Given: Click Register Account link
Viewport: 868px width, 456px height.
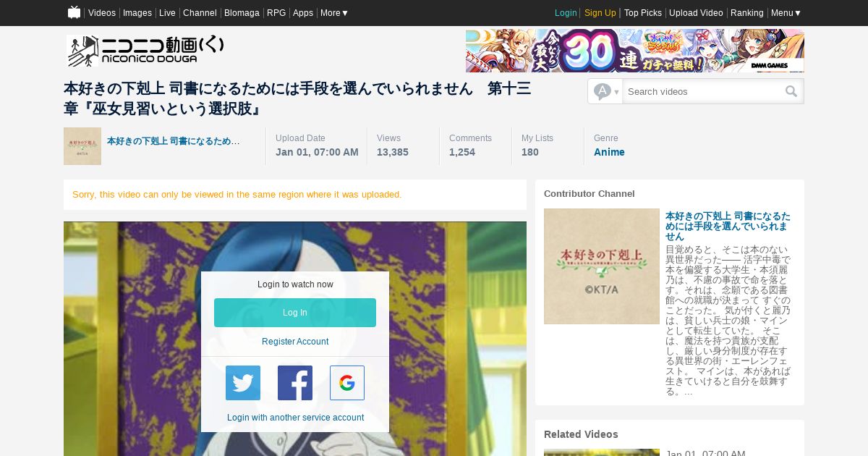Looking at the screenshot, I should click(295, 342).
